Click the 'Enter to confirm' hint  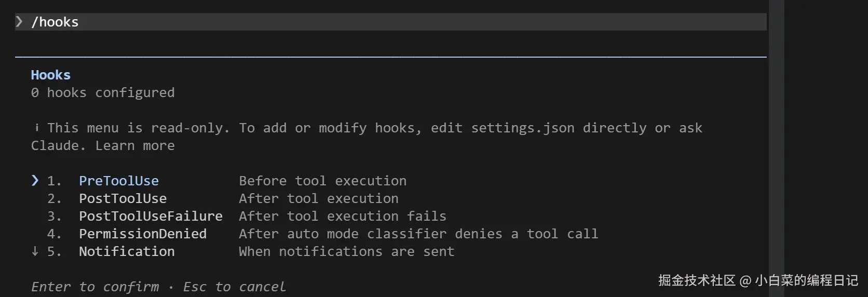95,287
